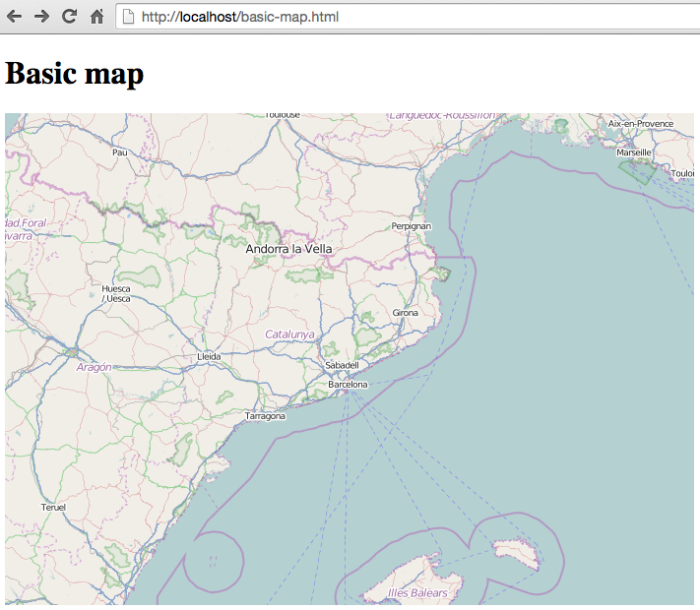
Task: Click the Pau map label
Action: click(x=120, y=152)
